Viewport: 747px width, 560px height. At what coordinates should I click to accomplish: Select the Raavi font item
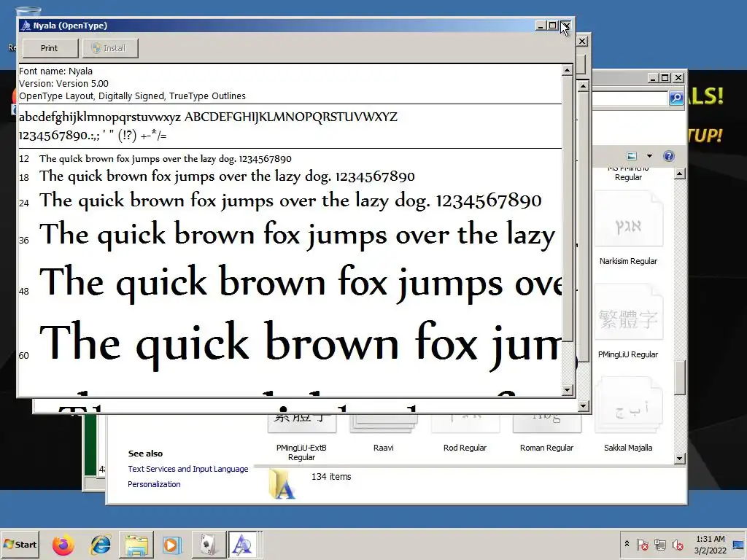(x=384, y=432)
